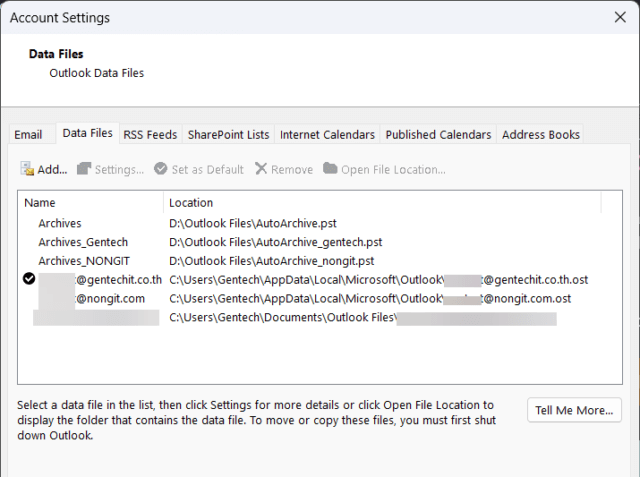Click the Set as Default label
640x477 pixels.
pyautogui.click(x=208, y=169)
